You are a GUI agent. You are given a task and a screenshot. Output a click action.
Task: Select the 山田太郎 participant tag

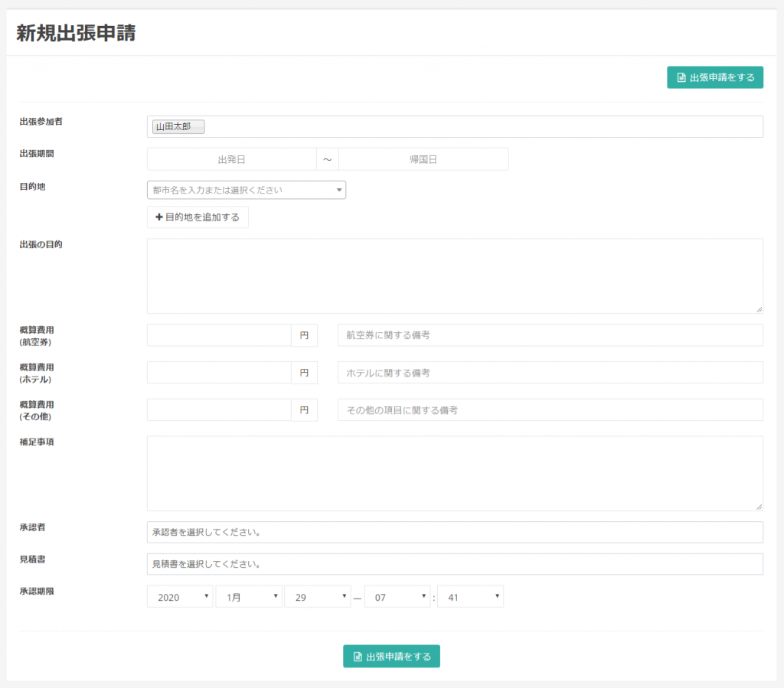click(x=178, y=127)
